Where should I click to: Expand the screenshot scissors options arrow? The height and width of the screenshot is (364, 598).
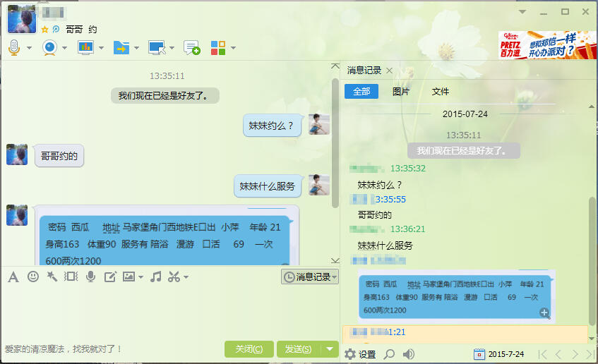(x=186, y=277)
